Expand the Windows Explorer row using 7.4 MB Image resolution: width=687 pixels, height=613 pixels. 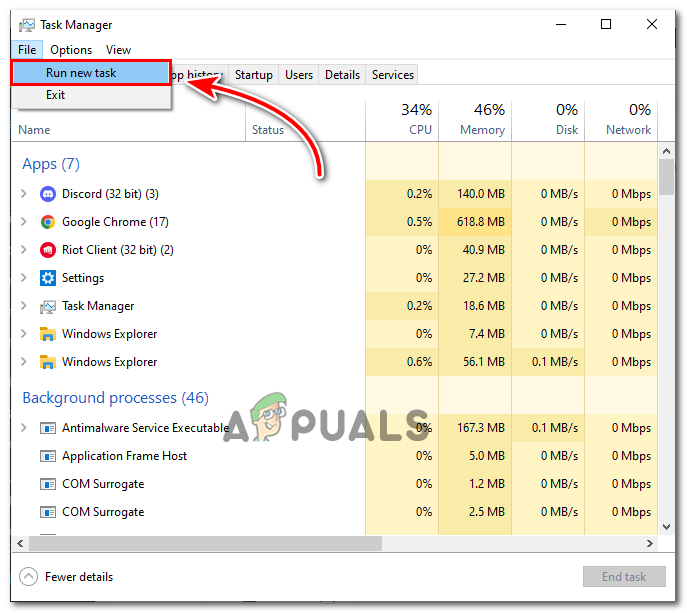tap(24, 334)
